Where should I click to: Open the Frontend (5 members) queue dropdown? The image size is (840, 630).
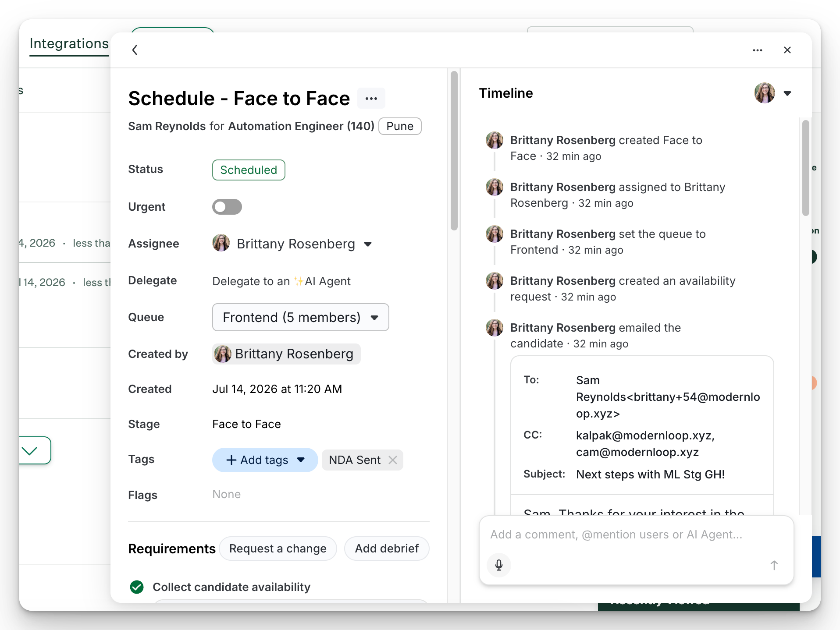click(300, 317)
